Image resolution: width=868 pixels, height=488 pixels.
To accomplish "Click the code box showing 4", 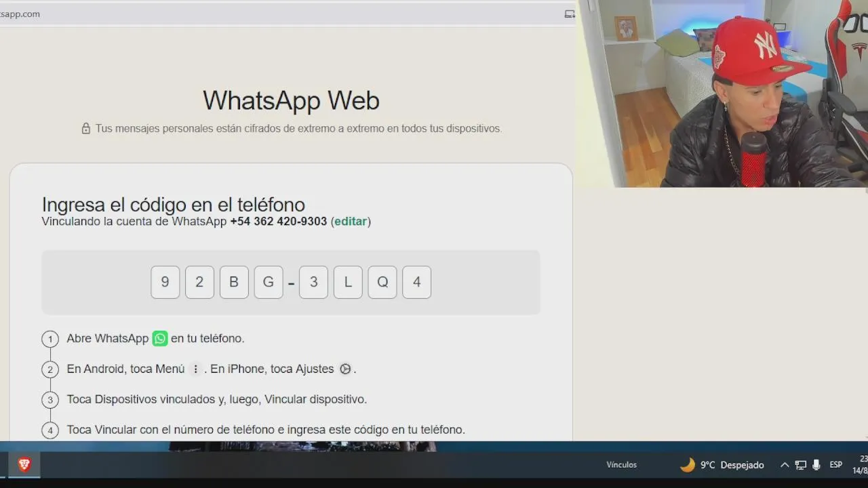I will click(417, 282).
